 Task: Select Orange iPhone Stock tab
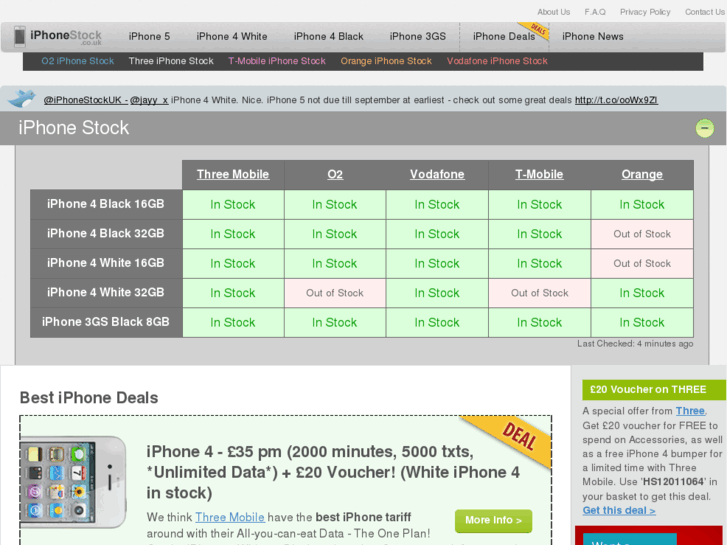(386, 61)
